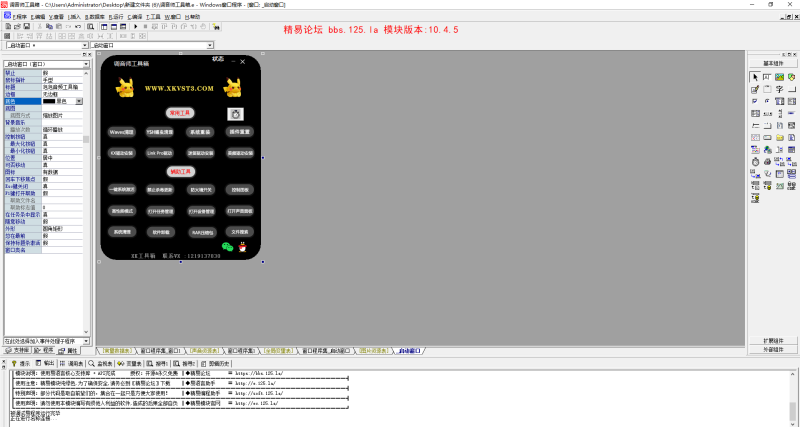Image resolution: width=800 pixels, height=427 pixels.
Task: Click the 文件搜索 button on form
Action: pos(240,232)
